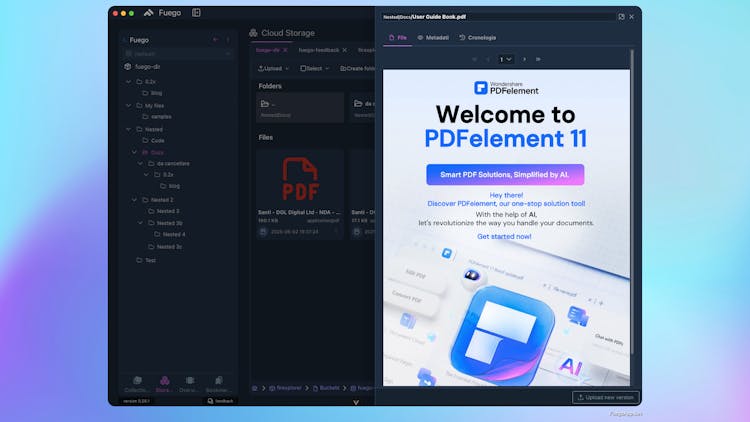This screenshot has width=750, height=422.
Task: Open the Bookmarks section in bottom nav
Action: pos(218,384)
